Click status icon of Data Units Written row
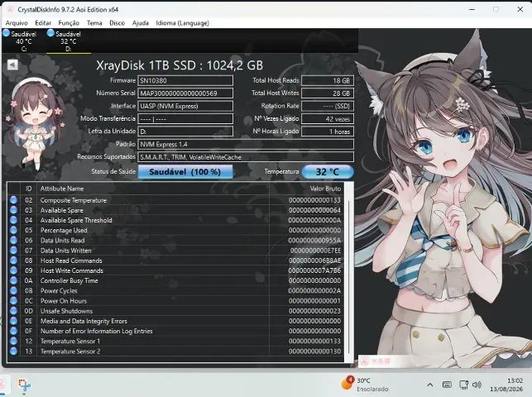The height and width of the screenshot is (397, 532). (x=13, y=251)
